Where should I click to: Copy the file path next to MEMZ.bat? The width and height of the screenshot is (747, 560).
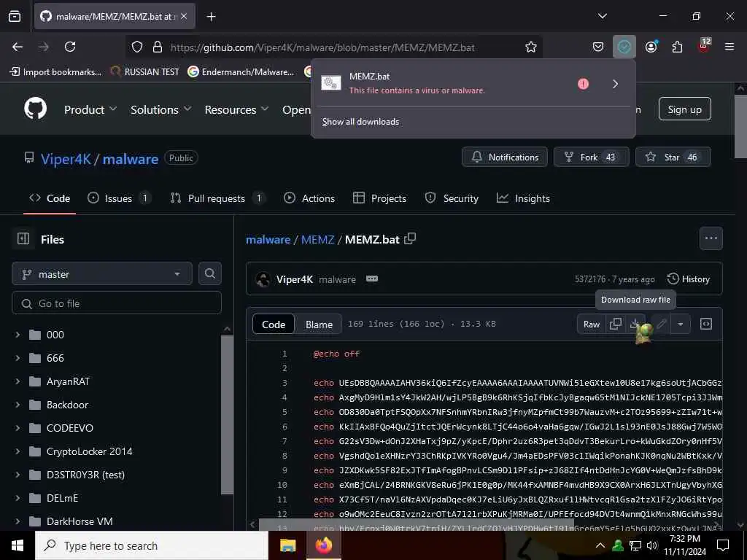pos(410,238)
